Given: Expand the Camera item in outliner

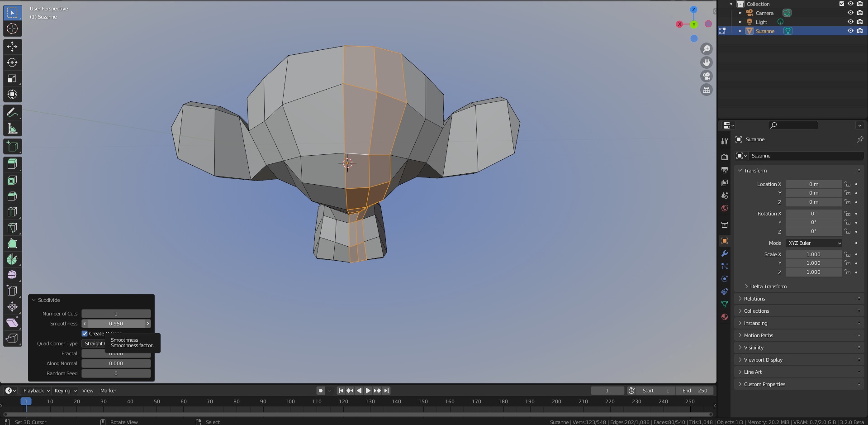Looking at the screenshot, I should point(740,13).
